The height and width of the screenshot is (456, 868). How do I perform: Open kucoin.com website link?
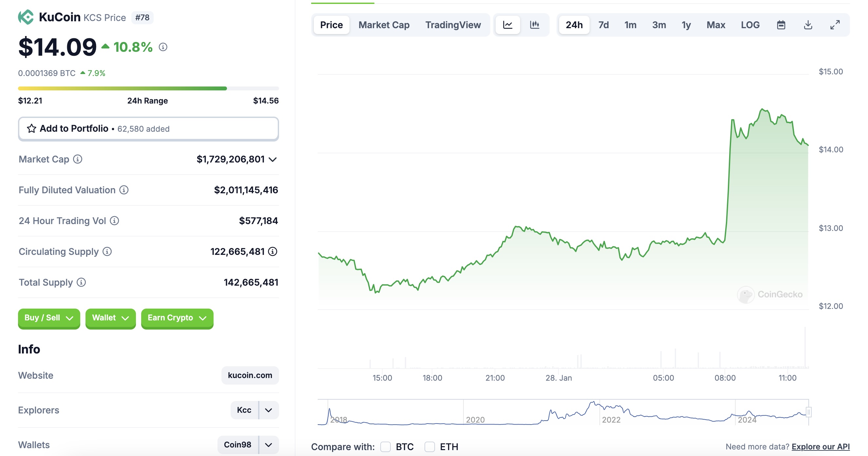tap(250, 375)
